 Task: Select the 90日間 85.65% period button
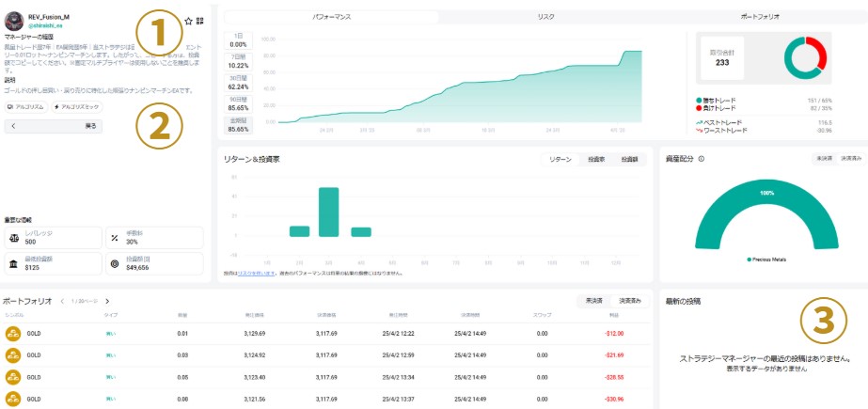238,104
